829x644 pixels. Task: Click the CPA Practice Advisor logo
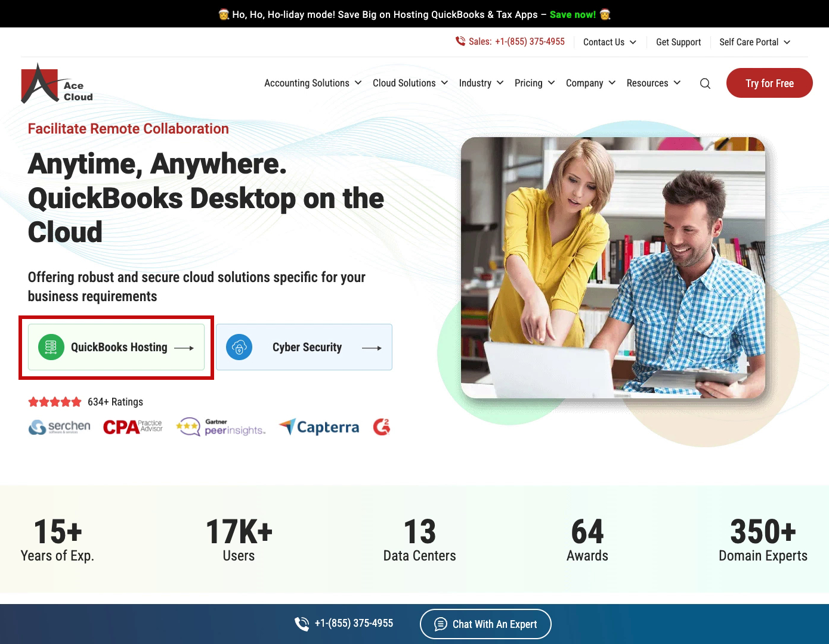[x=132, y=427]
